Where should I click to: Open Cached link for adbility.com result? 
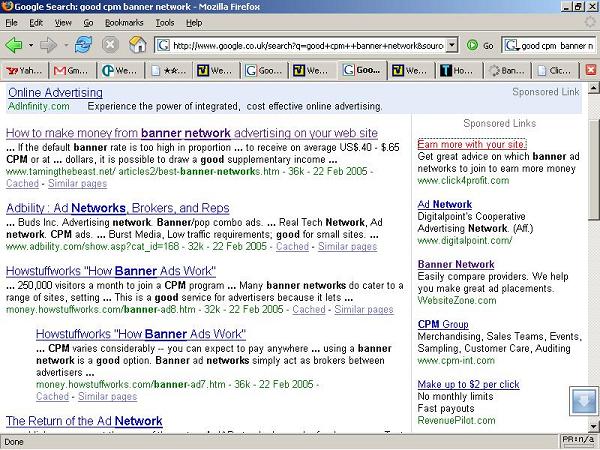click(292, 247)
